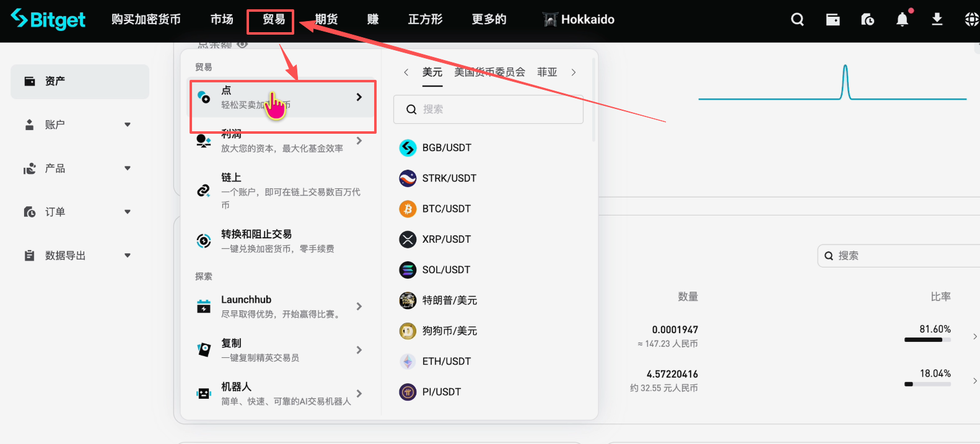Toggle the balance visibility eye icon
This screenshot has width=980, height=444.
click(242, 44)
